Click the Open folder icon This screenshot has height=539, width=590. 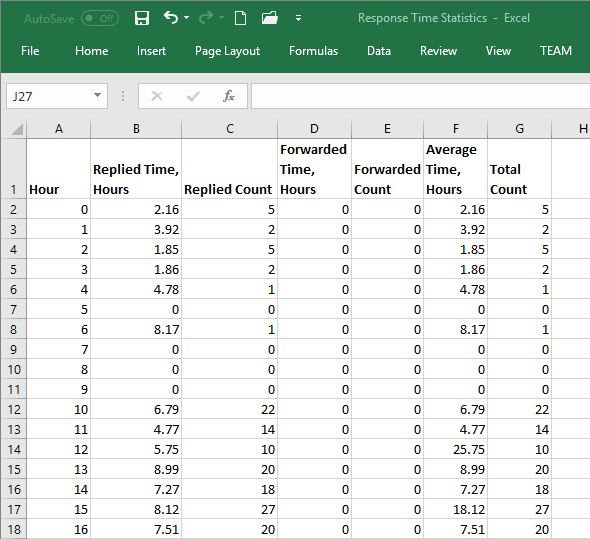[270, 18]
